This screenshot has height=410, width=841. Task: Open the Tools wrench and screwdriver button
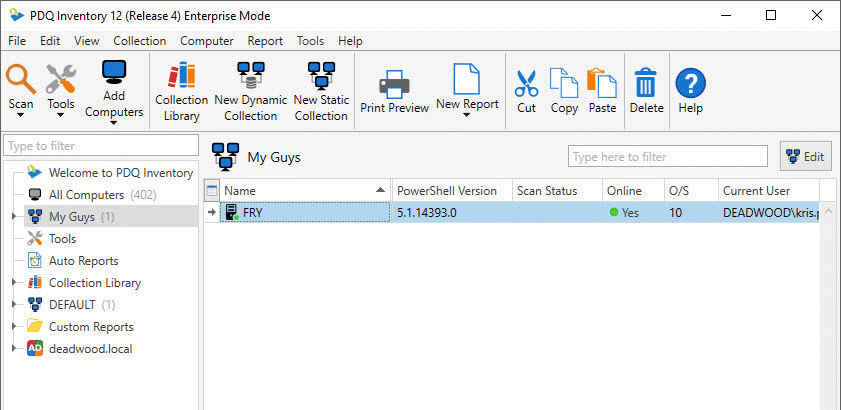pyautogui.click(x=61, y=79)
